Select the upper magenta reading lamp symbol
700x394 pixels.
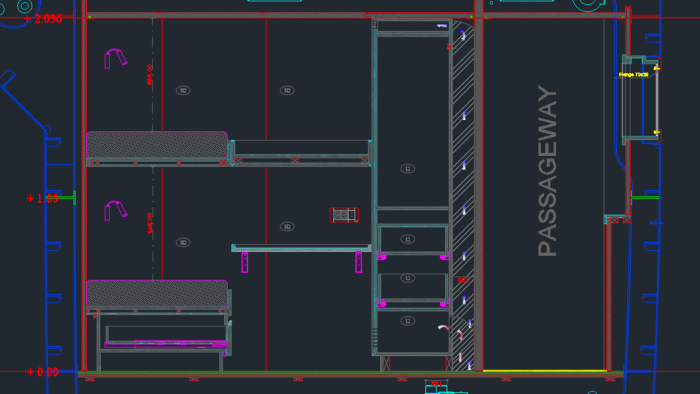point(115,59)
